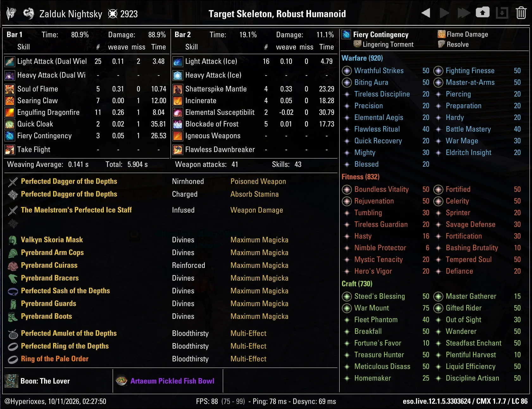This screenshot has width=532, height=409.
Task: Click the Treasure Hunter champion skill
Action: 379,355
